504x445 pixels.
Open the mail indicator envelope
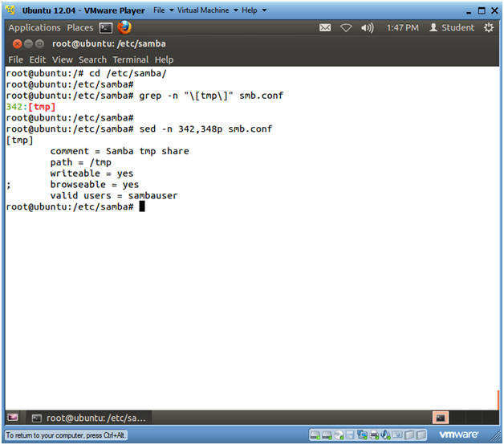coord(325,28)
